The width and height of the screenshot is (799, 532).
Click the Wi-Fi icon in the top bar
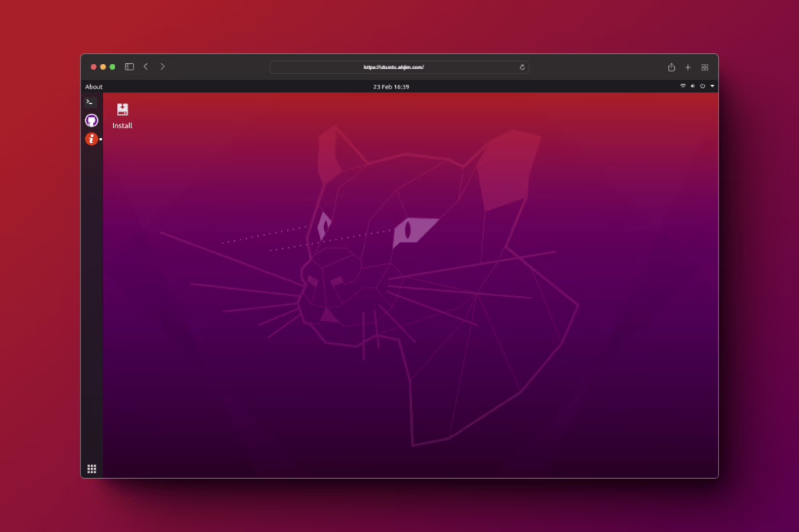[x=683, y=86]
